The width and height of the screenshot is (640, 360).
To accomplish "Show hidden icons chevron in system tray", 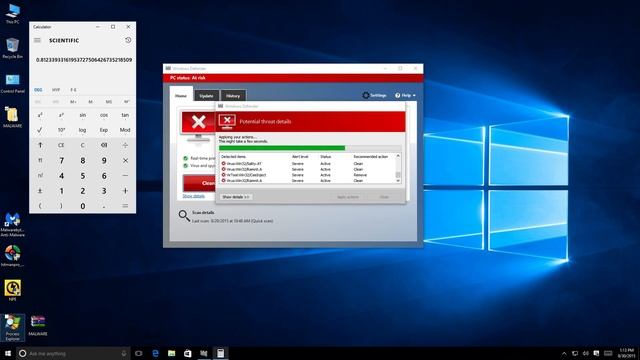I will click(564, 353).
